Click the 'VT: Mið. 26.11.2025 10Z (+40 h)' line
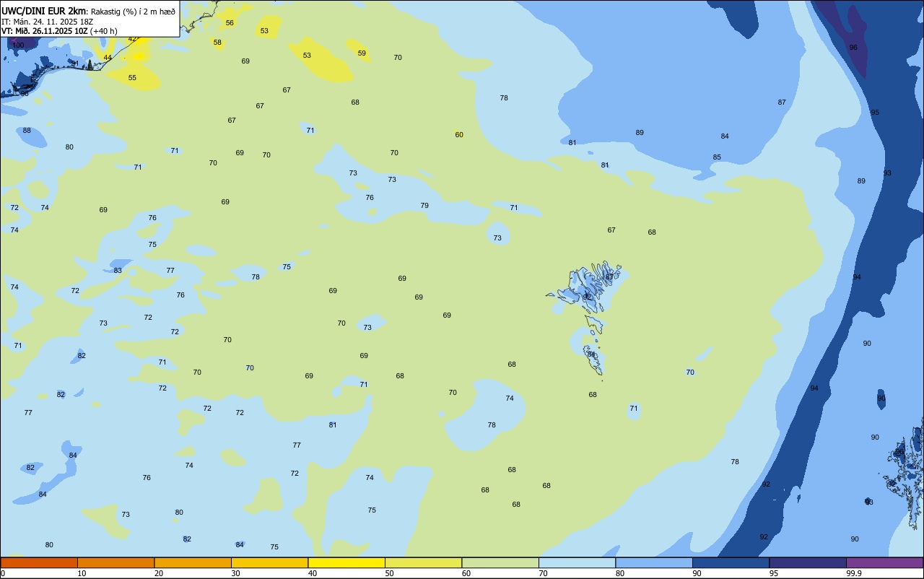924x579 pixels. (59, 31)
